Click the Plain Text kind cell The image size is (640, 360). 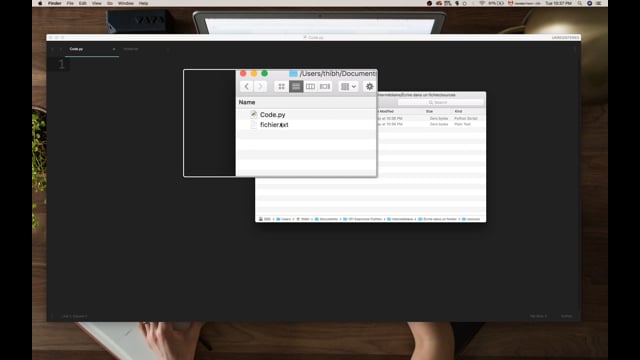point(462,124)
